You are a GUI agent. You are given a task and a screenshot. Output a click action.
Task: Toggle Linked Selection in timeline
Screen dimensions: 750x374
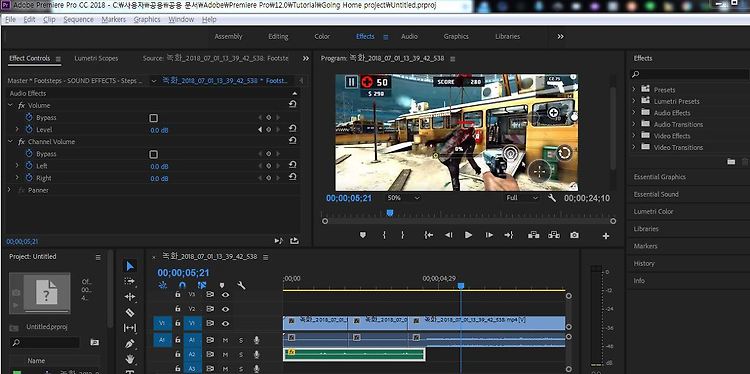tap(202, 285)
